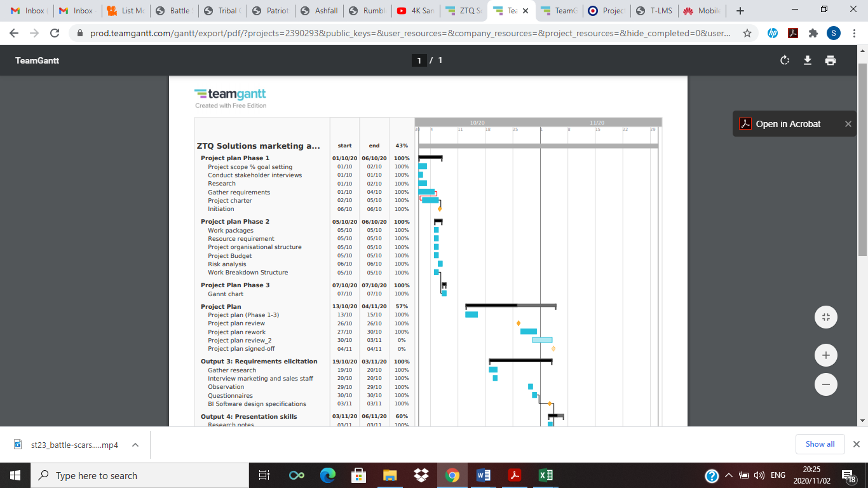Zoom out of the Gantt chart
Image resolution: width=868 pixels, height=488 pixels.
point(825,384)
